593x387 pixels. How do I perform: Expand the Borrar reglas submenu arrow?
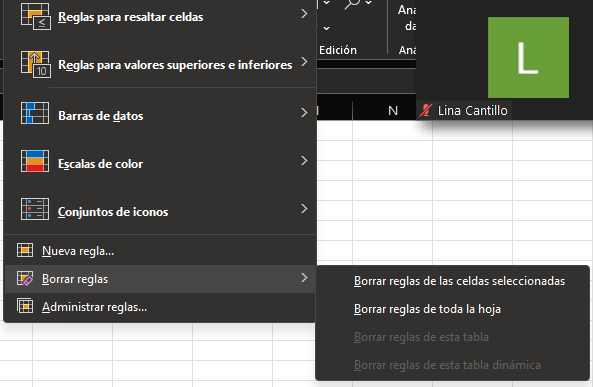[304, 278]
